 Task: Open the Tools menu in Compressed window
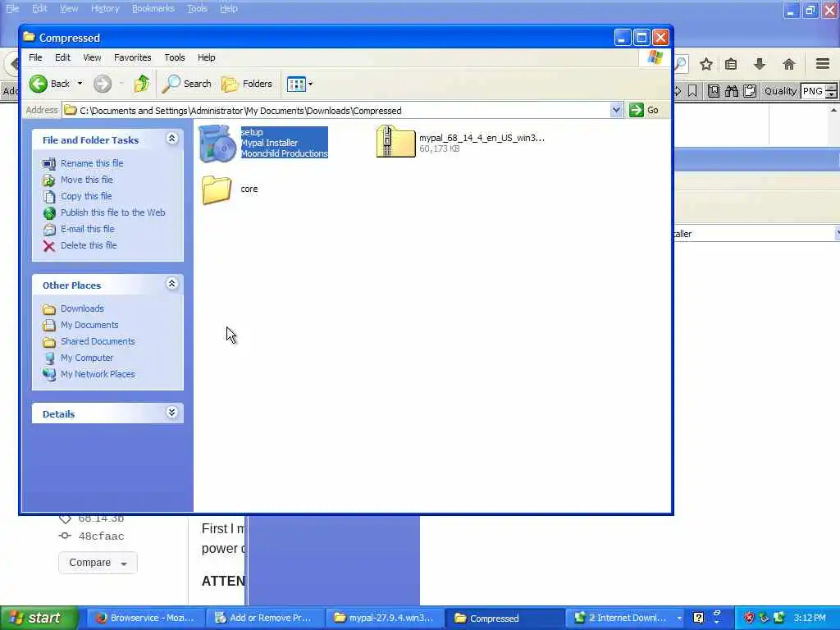point(174,57)
